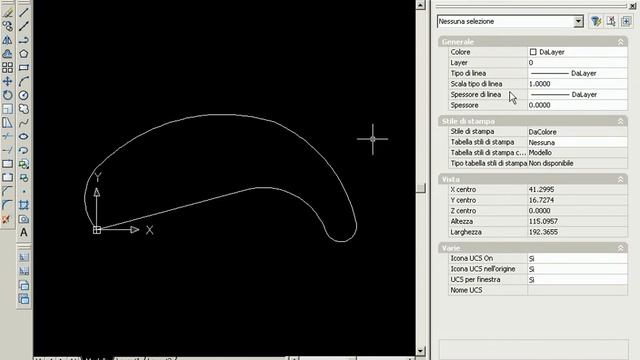Select the Trim tool
This screenshot has height=360, width=640.
(7, 136)
